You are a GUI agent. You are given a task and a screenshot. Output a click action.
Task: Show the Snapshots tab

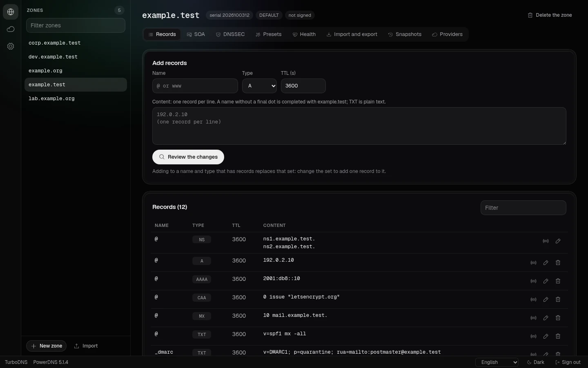(x=405, y=34)
